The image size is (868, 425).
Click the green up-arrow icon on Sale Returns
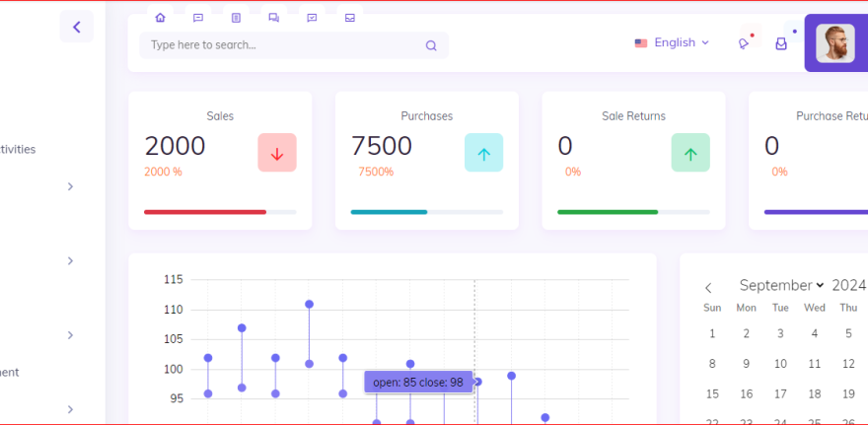pos(690,153)
